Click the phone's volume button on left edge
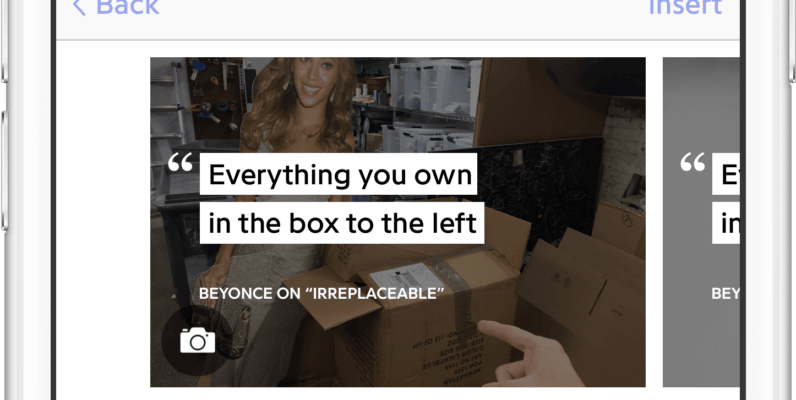Viewport: 796px width, 400px height. 4,171
